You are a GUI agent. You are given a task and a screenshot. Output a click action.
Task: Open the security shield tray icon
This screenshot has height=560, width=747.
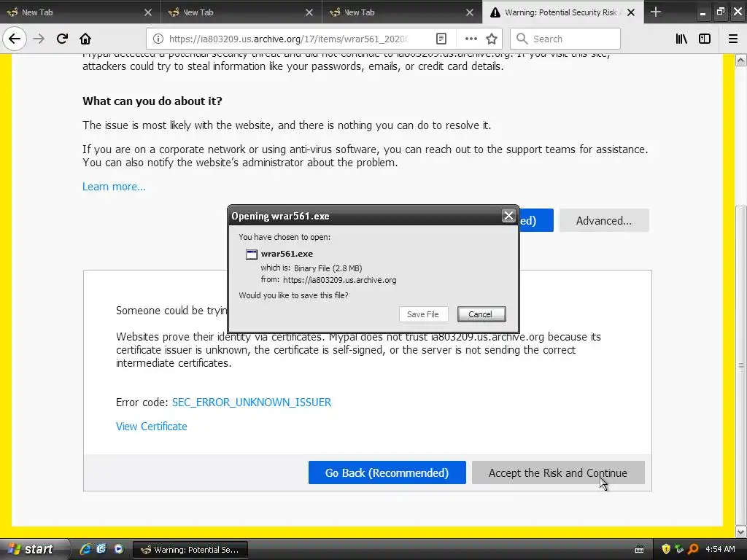click(666, 549)
